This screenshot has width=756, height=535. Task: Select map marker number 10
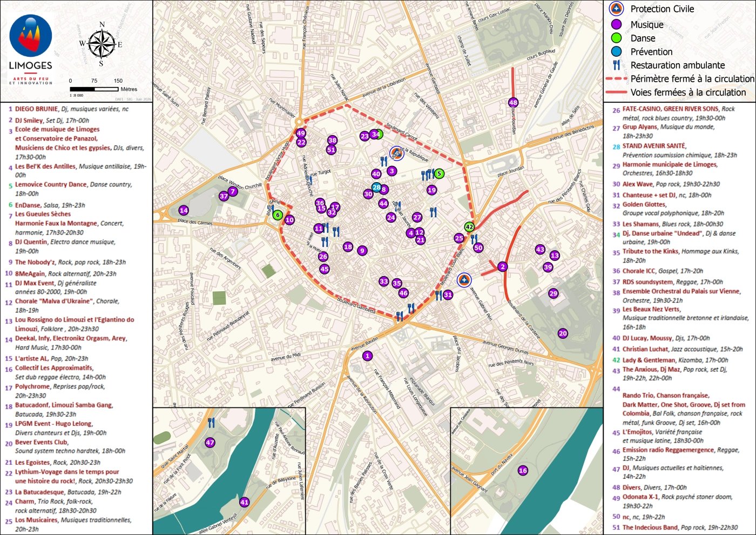coord(289,220)
